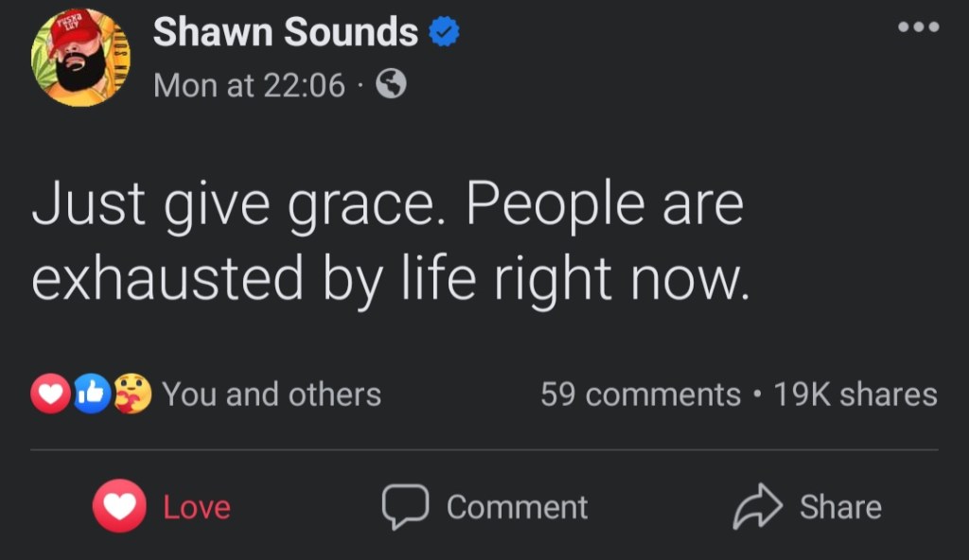Click the blue thumbs-up reaction icon

pos(93,394)
